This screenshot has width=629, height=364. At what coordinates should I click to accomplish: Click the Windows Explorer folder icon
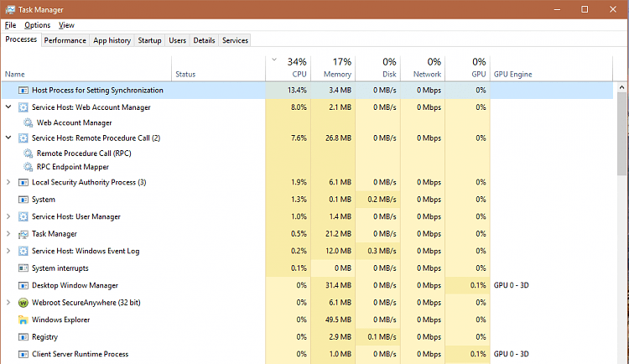click(23, 320)
